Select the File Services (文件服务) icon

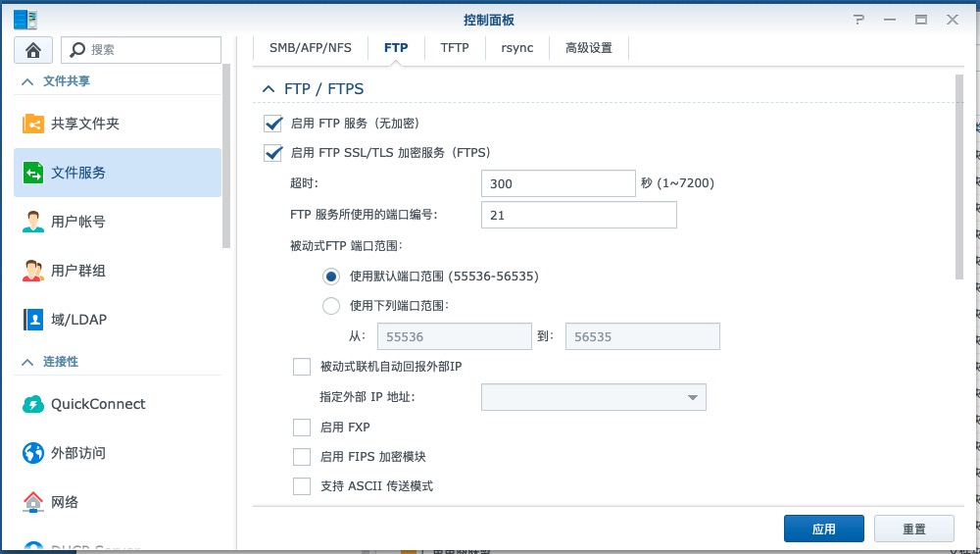click(x=33, y=173)
